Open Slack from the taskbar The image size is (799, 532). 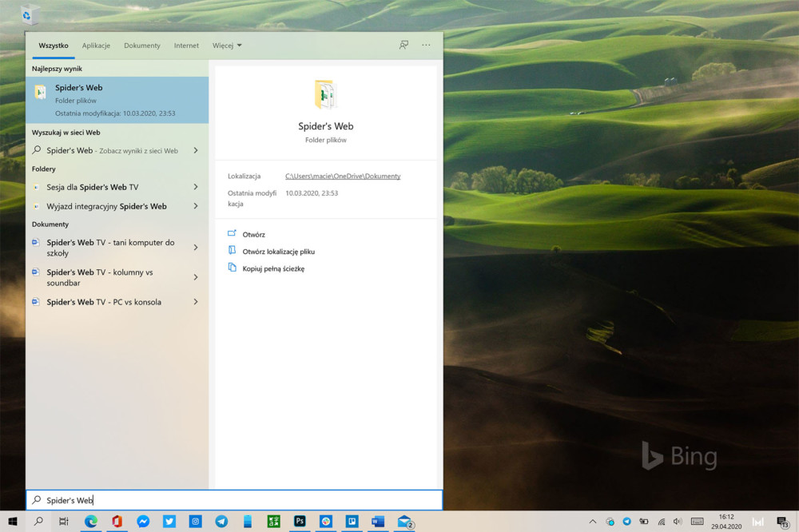[x=326, y=522]
